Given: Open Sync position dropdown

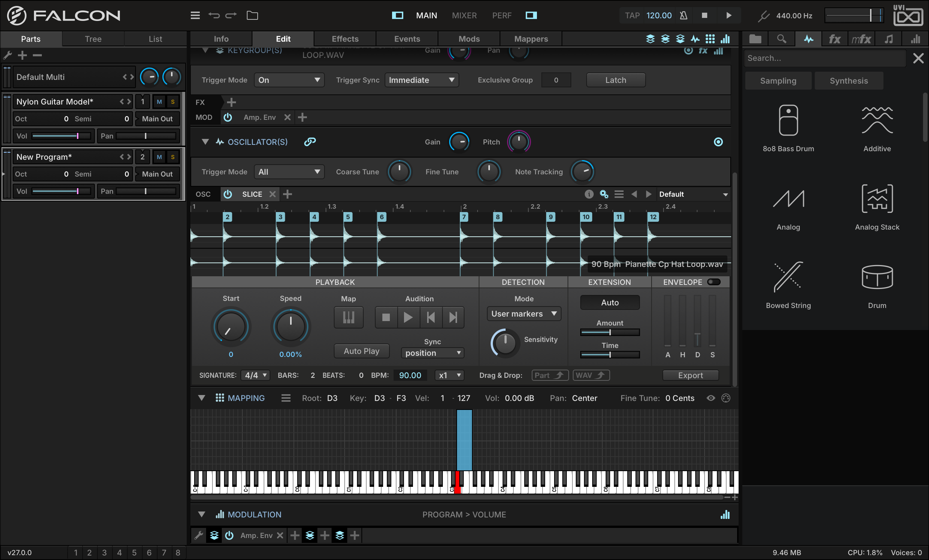Looking at the screenshot, I should [432, 353].
